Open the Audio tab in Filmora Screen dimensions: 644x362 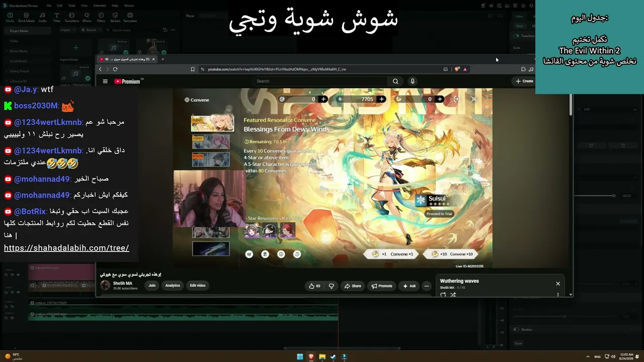point(42,18)
